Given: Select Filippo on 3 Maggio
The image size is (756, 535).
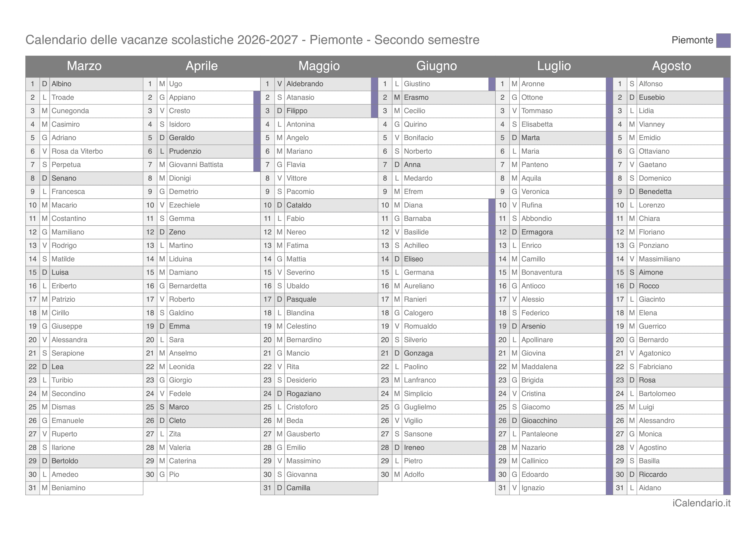Looking at the screenshot, I should [x=297, y=111].
